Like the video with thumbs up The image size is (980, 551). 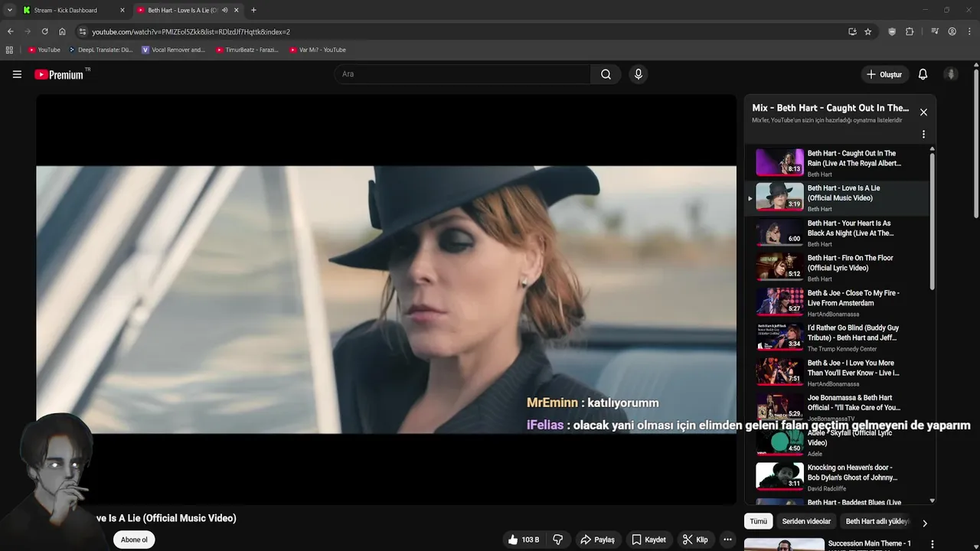click(524, 540)
